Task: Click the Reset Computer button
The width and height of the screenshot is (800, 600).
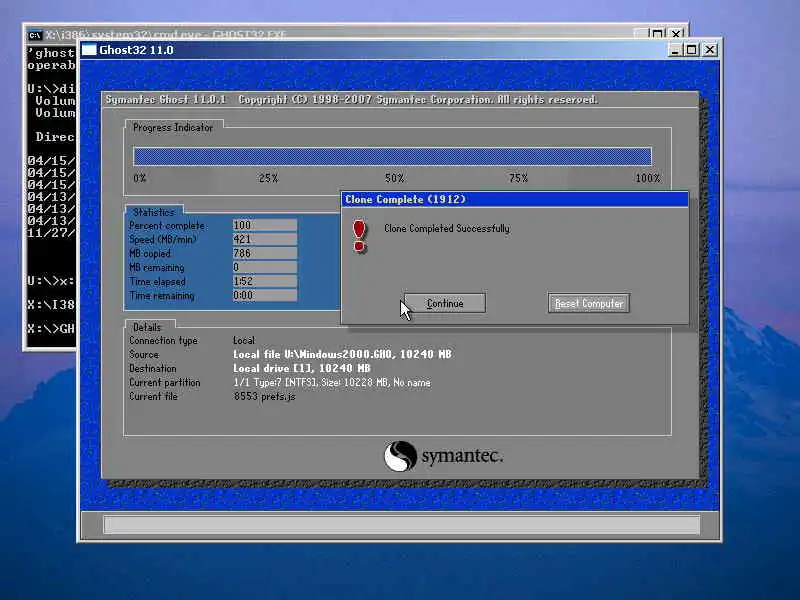Action: click(589, 303)
